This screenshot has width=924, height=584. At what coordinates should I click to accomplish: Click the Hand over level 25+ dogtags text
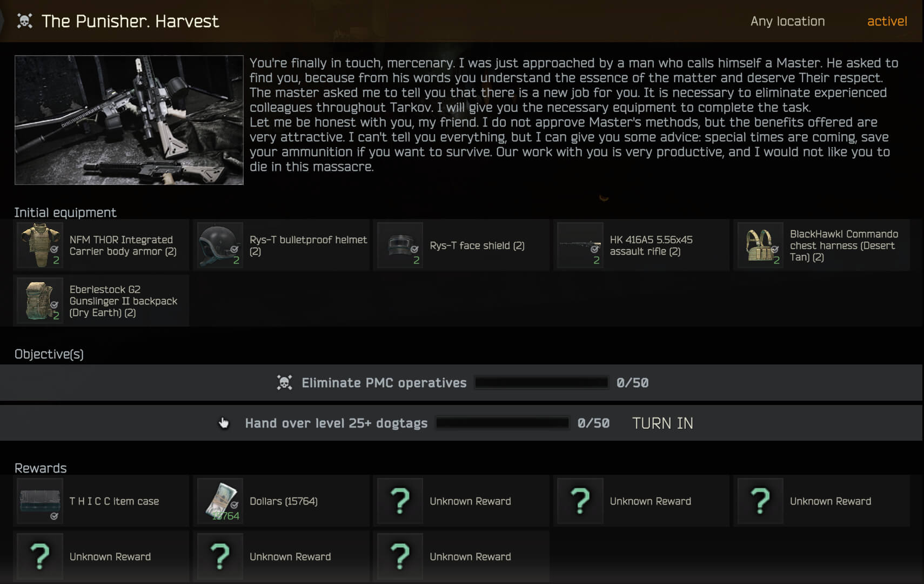pyautogui.click(x=336, y=423)
